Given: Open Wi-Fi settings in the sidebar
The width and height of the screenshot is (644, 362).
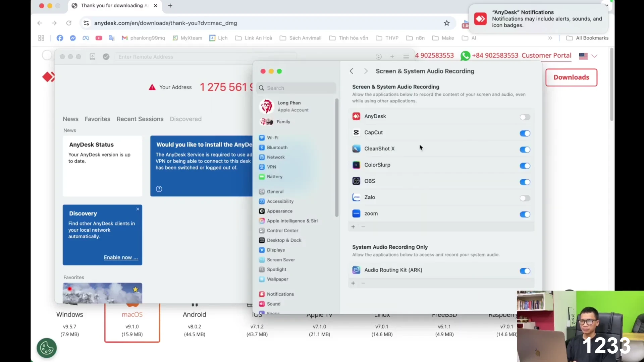Looking at the screenshot, I should [x=269, y=138].
